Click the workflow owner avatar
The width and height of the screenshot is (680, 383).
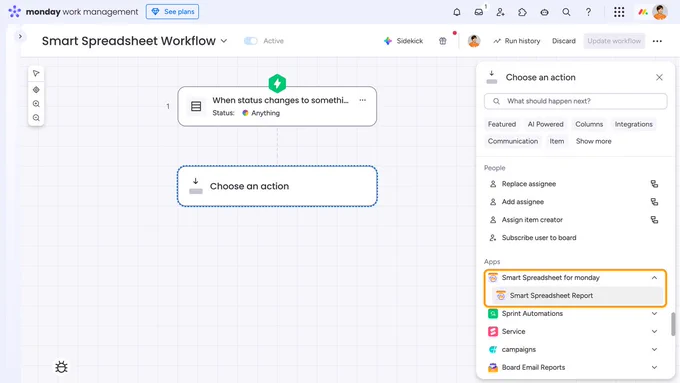[x=474, y=41]
